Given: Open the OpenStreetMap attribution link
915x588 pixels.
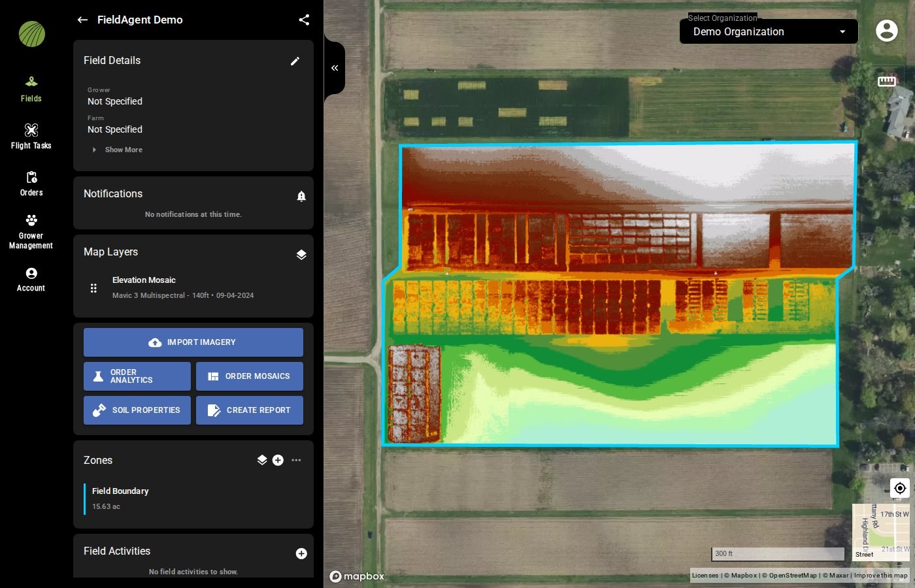Looking at the screenshot, I should [790, 576].
